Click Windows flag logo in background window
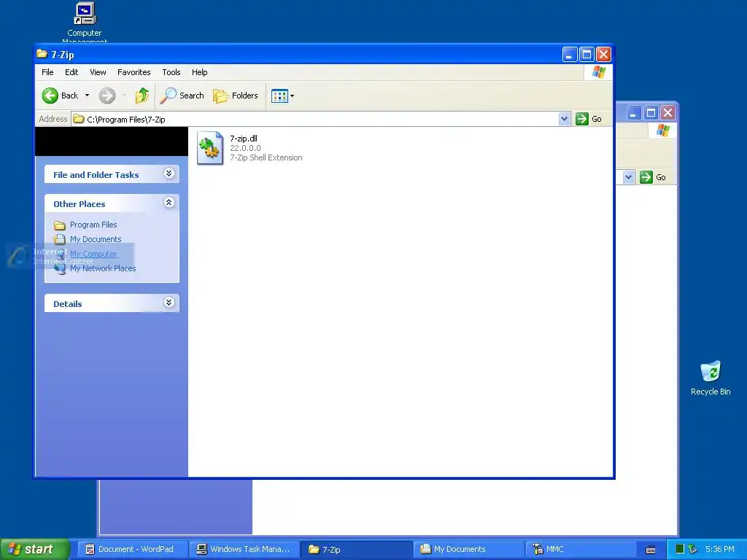The image size is (747, 560). point(662,131)
